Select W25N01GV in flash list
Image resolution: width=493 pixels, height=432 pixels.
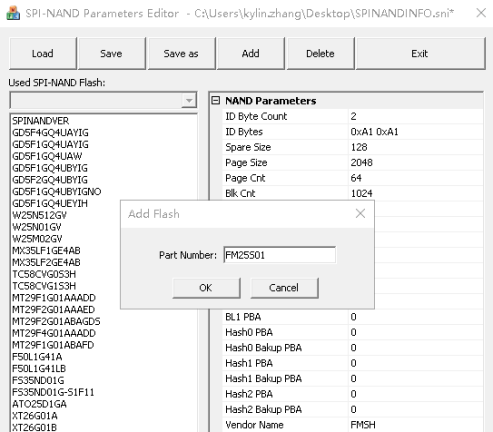[37, 227]
